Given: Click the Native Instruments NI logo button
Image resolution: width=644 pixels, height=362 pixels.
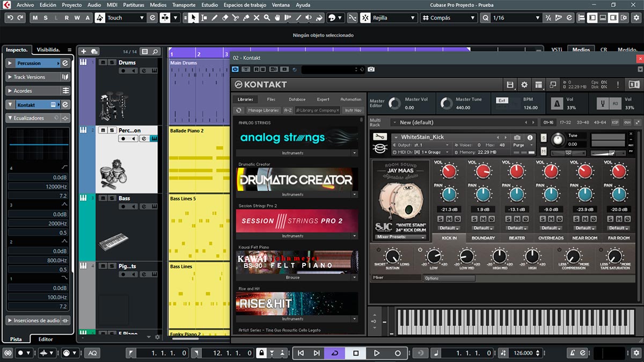Looking at the screenshot, I should (634, 85).
